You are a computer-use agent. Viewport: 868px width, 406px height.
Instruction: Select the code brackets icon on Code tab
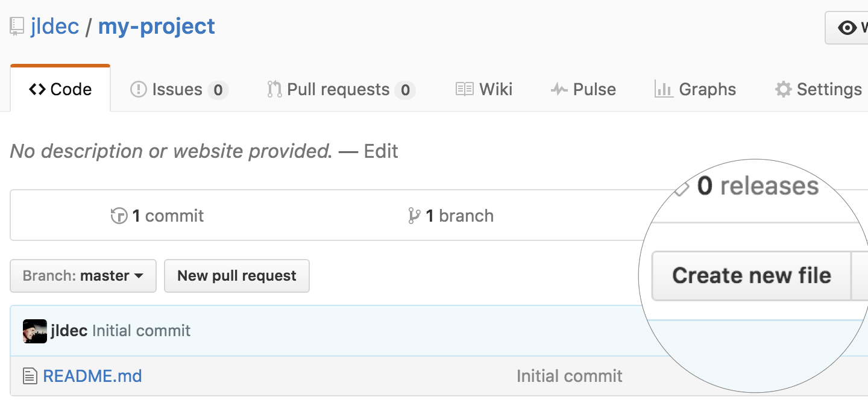point(36,89)
